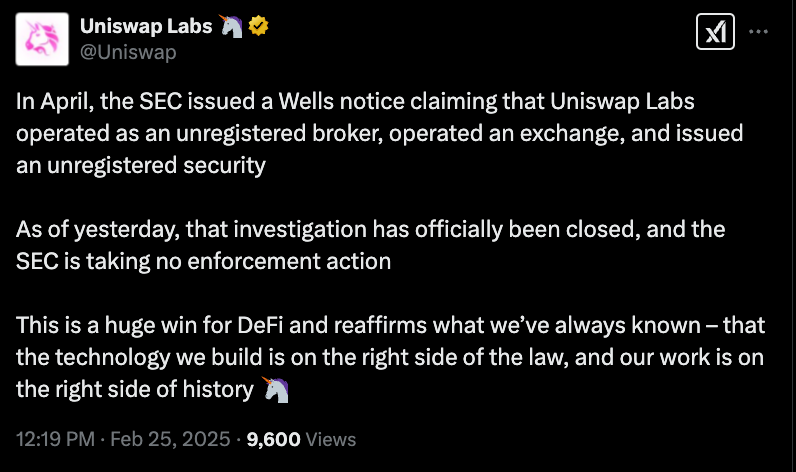Image resolution: width=796 pixels, height=472 pixels.
Task: Click the paragraph starting "As of yesterday"
Action: pos(370,245)
